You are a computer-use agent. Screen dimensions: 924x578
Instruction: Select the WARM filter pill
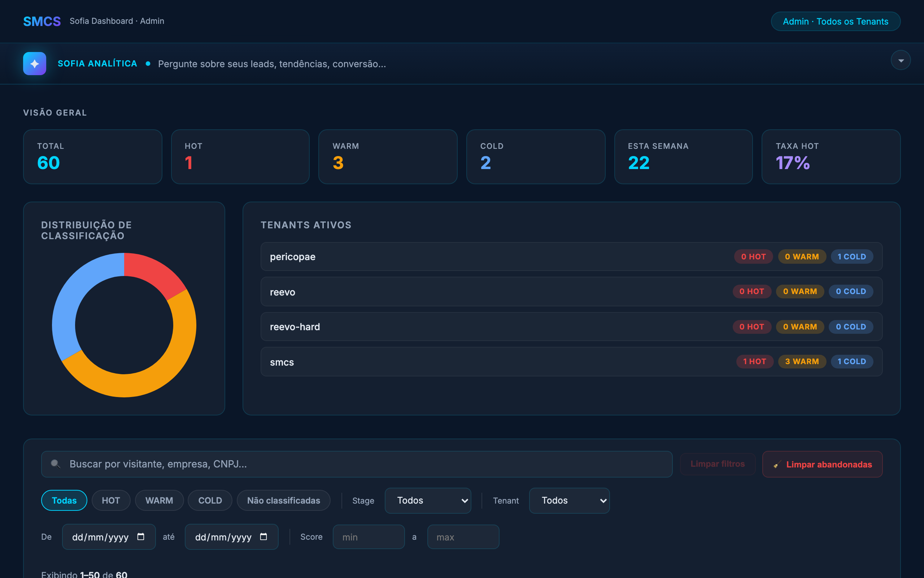point(159,500)
